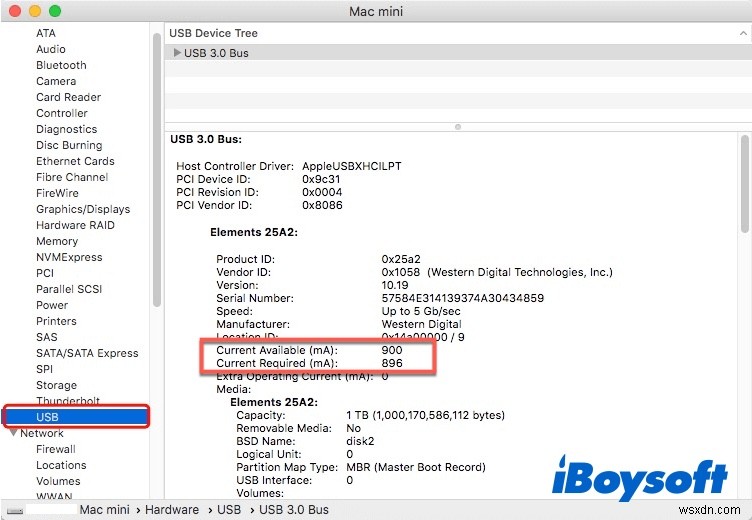Image resolution: width=752 pixels, height=520 pixels.
Task: Open Printers information
Action: [x=56, y=321]
